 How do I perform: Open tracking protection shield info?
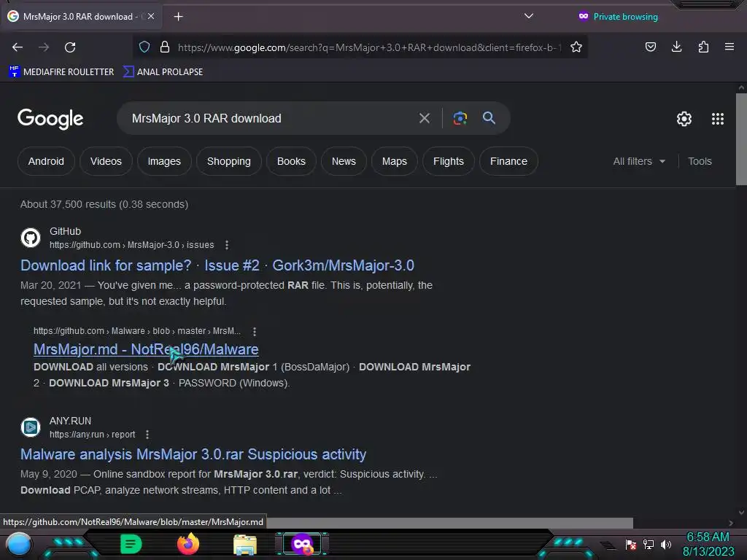click(x=144, y=47)
